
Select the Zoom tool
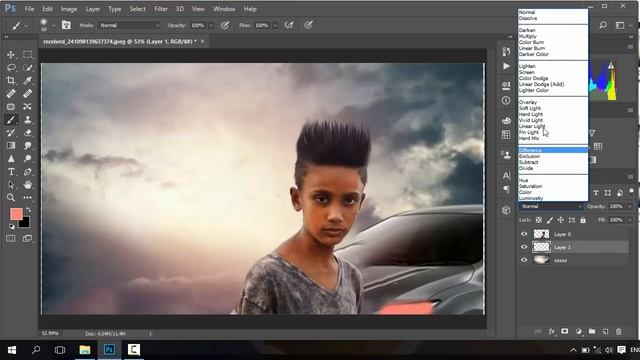11,198
